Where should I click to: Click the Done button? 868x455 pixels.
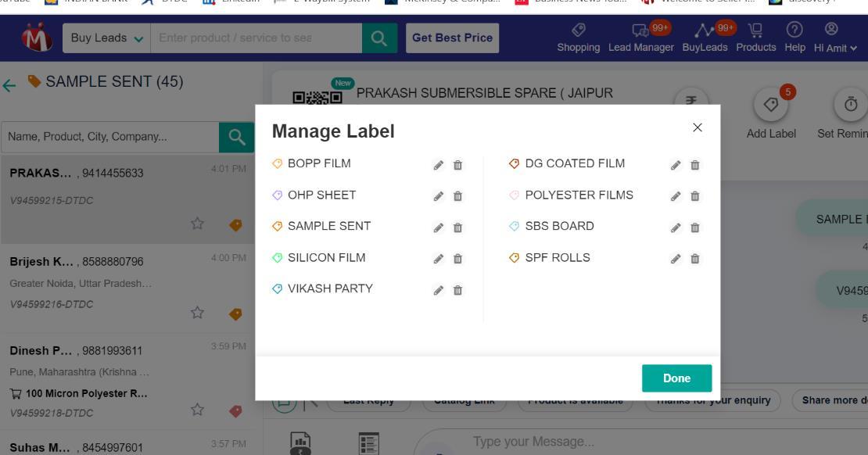click(676, 378)
